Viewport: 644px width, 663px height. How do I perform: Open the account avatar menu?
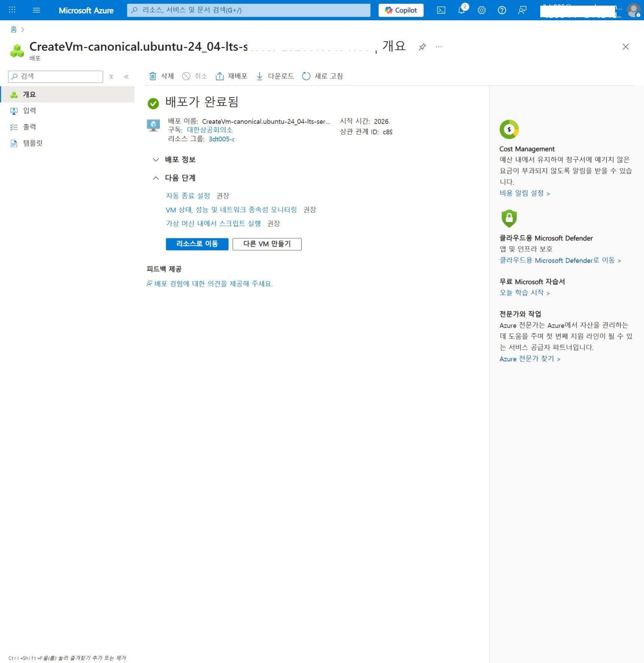[634, 10]
